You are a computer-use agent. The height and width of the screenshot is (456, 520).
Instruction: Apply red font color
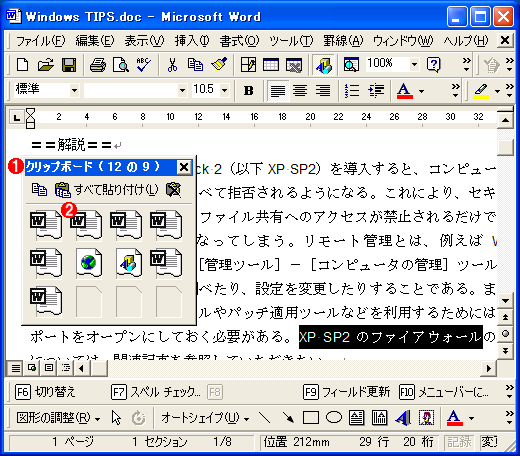point(404,90)
